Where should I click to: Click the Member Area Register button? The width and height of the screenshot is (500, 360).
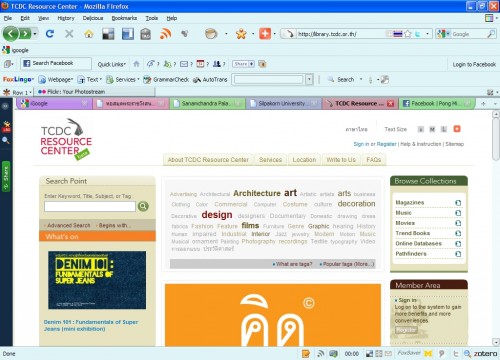click(x=406, y=330)
